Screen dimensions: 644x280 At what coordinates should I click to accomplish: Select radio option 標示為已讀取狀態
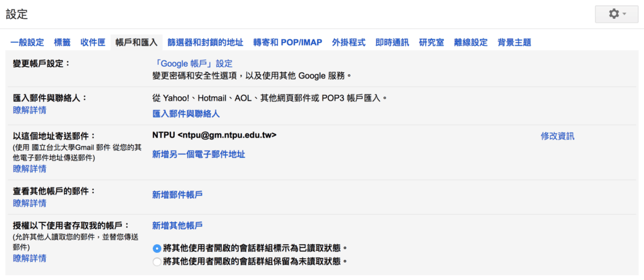[x=157, y=249]
